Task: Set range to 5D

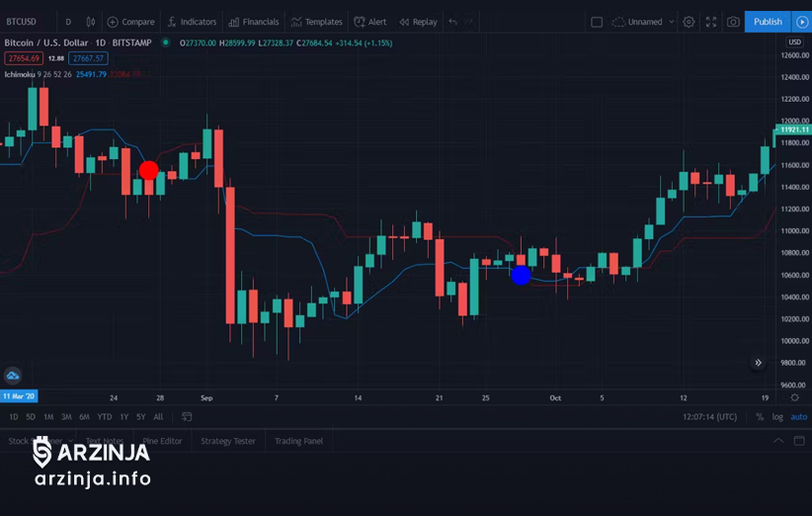Action: (31, 416)
